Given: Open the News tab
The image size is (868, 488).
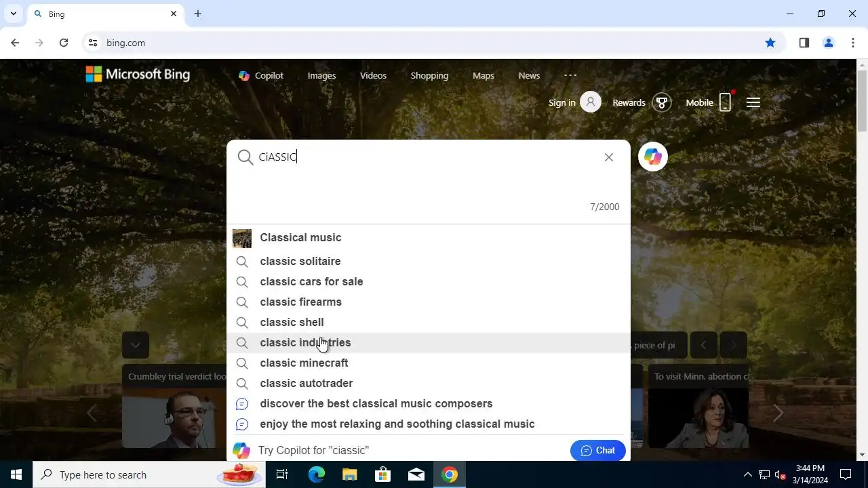Looking at the screenshot, I should click(x=529, y=75).
